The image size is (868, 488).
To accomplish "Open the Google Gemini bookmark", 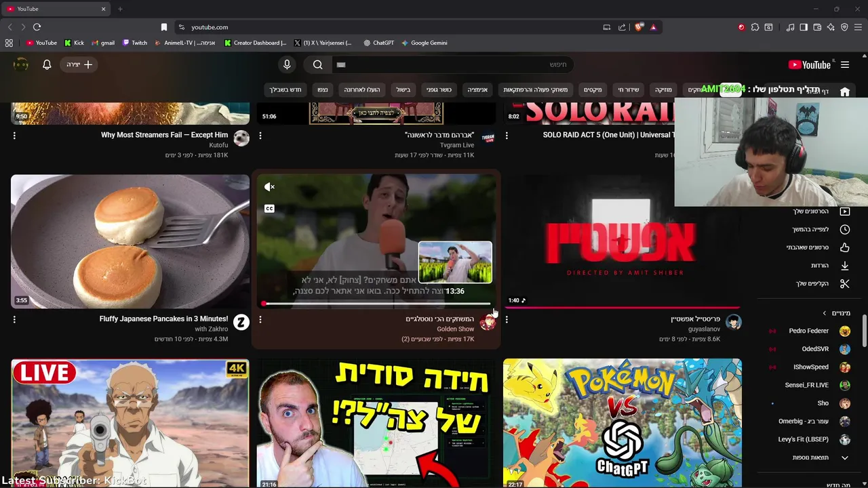I will click(x=425, y=43).
